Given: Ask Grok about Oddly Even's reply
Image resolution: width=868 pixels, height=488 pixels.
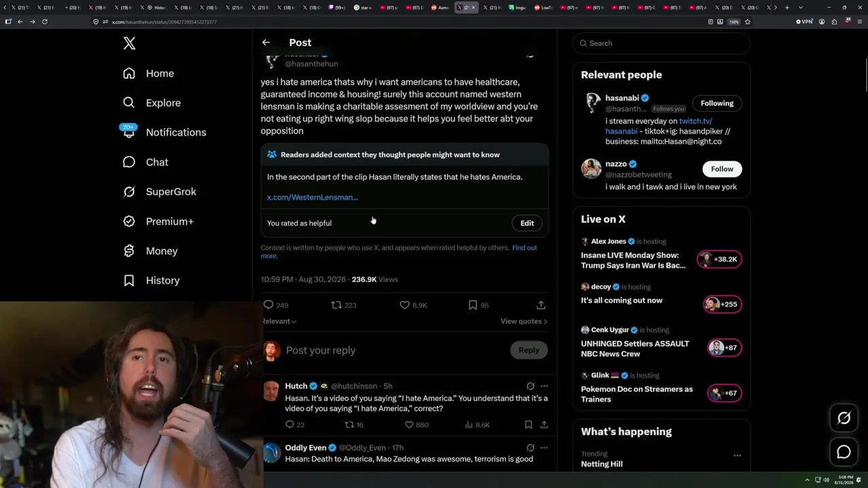Looking at the screenshot, I should coord(530,448).
